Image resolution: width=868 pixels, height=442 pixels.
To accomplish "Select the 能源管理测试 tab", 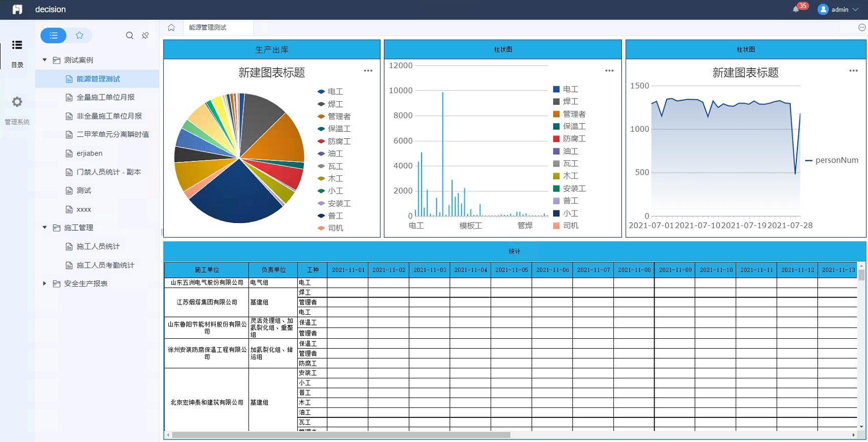I will tap(208, 28).
